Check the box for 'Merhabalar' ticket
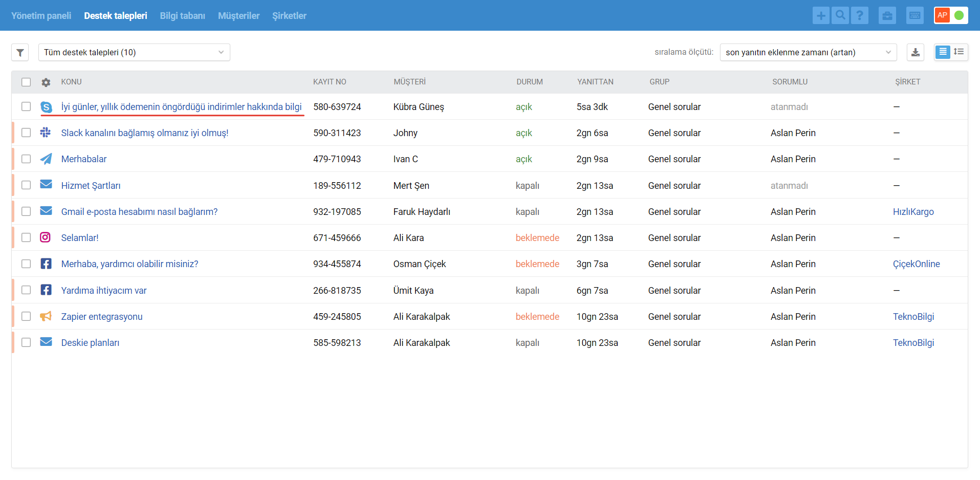 click(26, 159)
